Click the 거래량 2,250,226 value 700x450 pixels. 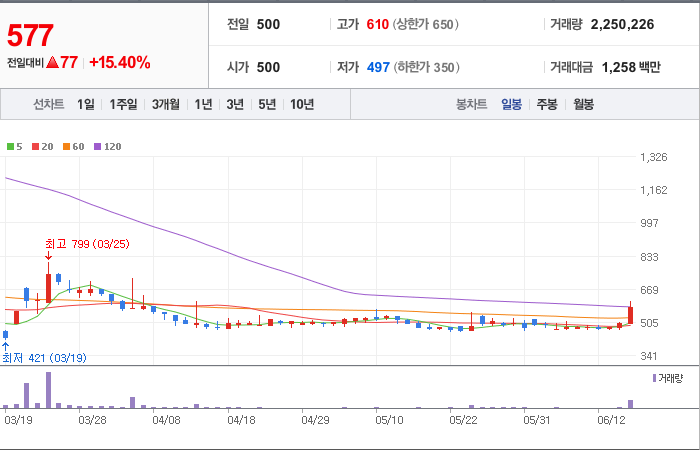pos(622,24)
